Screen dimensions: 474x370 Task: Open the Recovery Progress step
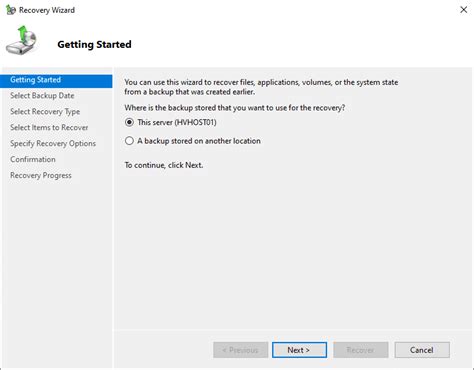[41, 176]
